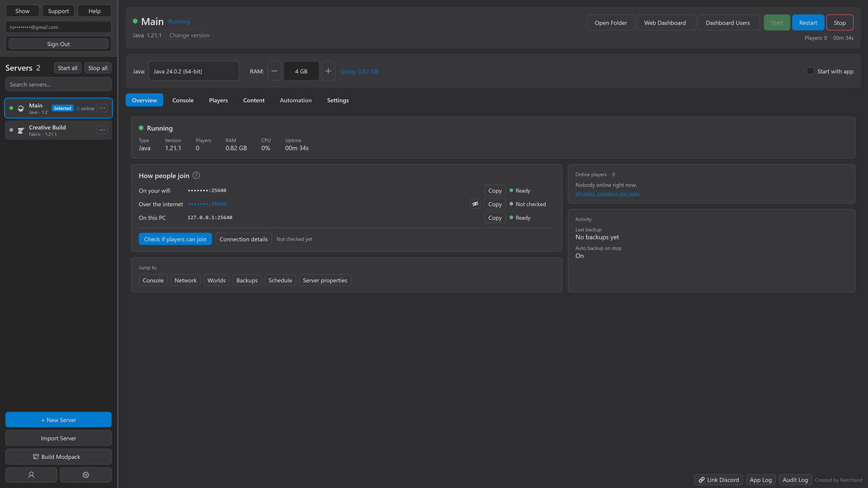Viewport: 868px width, 488px height.
Task: Create a New Server
Action: 59,420
